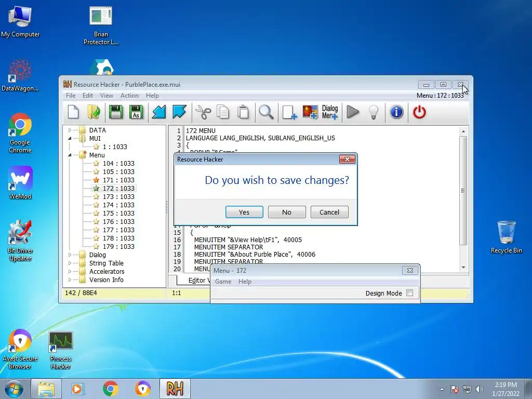
Task: Show hidden tray icons arrow
Action: (442, 389)
